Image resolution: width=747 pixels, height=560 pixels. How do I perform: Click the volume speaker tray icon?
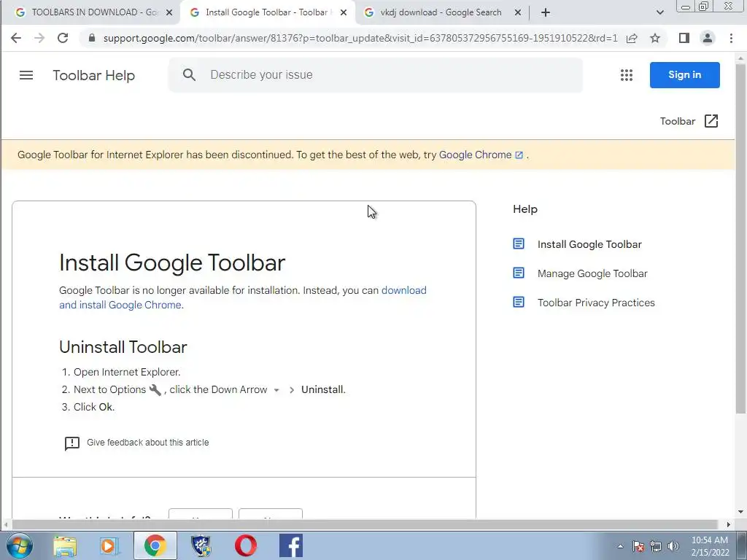click(673, 546)
